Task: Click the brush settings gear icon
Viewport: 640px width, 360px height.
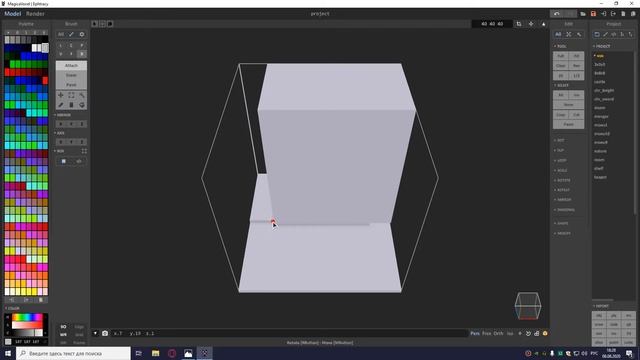Action: tap(82, 34)
